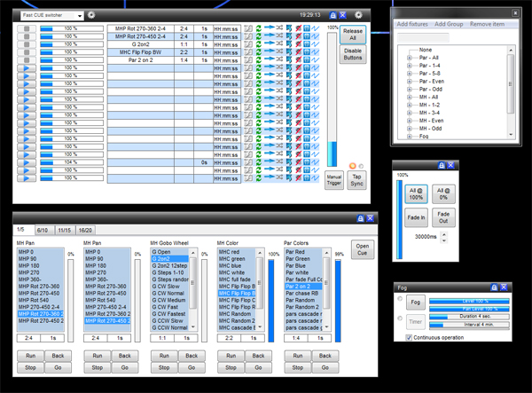Switch to the 6/10 tab
The height and width of the screenshot is (393, 532).
click(43, 230)
